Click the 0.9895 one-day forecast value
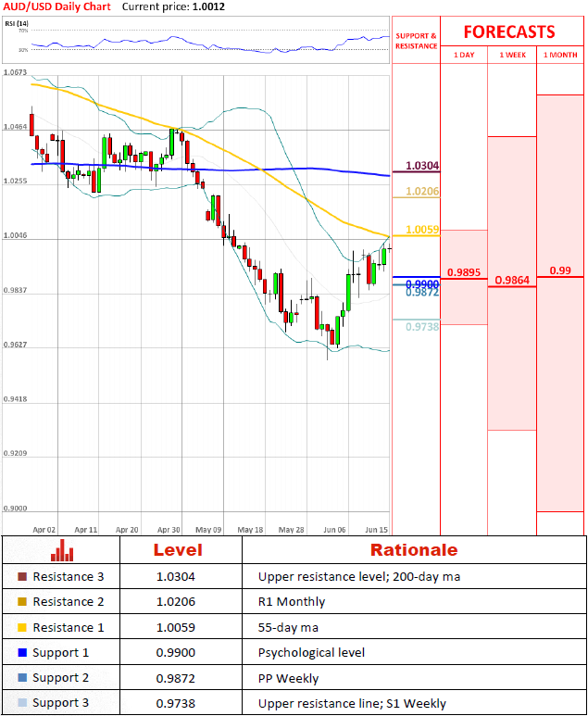 coord(464,272)
